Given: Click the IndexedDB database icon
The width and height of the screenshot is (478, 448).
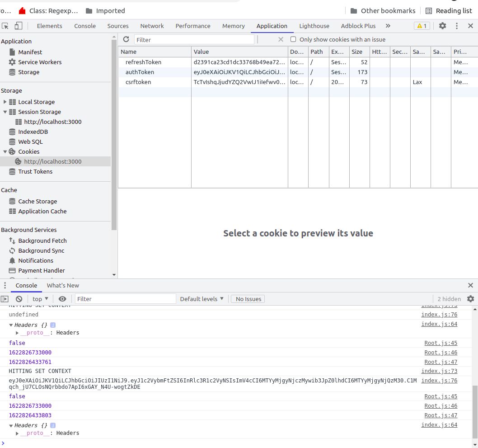Looking at the screenshot, I should pos(12,132).
